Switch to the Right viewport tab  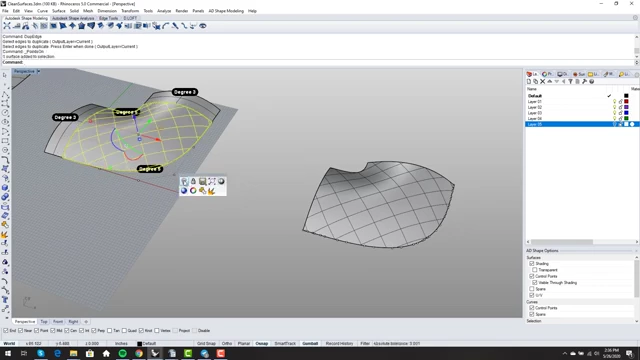click(x=73, y=322)
